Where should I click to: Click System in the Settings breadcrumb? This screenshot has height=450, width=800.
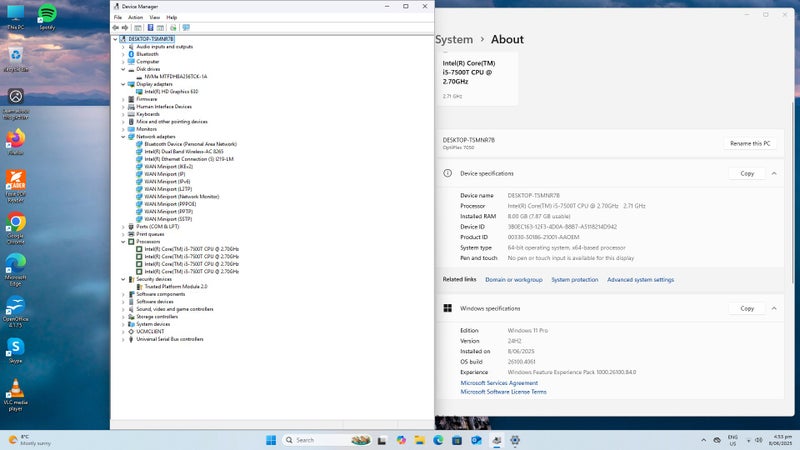[454, 39]
